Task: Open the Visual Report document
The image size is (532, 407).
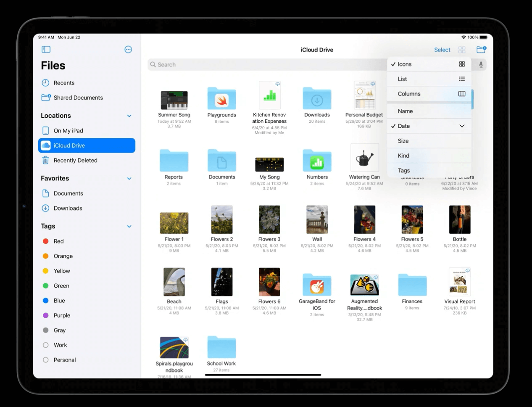Action: [x=460, y=282]
